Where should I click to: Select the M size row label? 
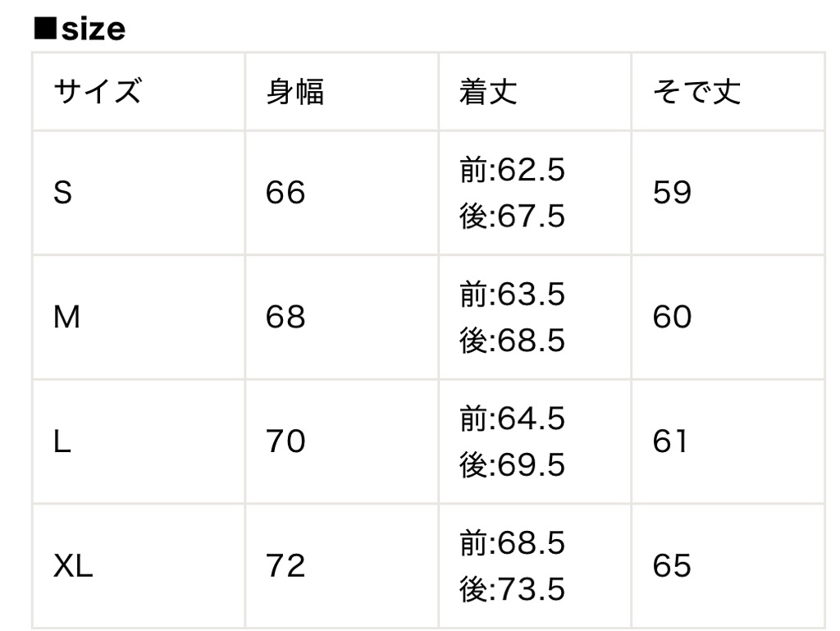click(66, 318)
